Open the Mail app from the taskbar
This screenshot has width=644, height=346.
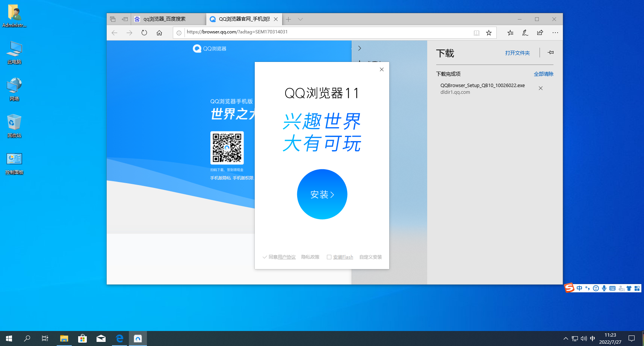(101, 338)
